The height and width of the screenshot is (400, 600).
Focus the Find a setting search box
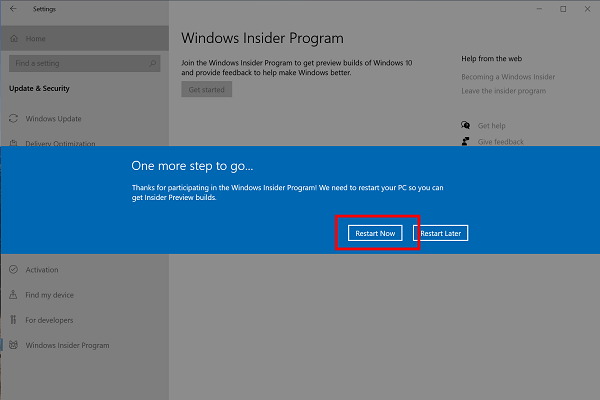85,63
